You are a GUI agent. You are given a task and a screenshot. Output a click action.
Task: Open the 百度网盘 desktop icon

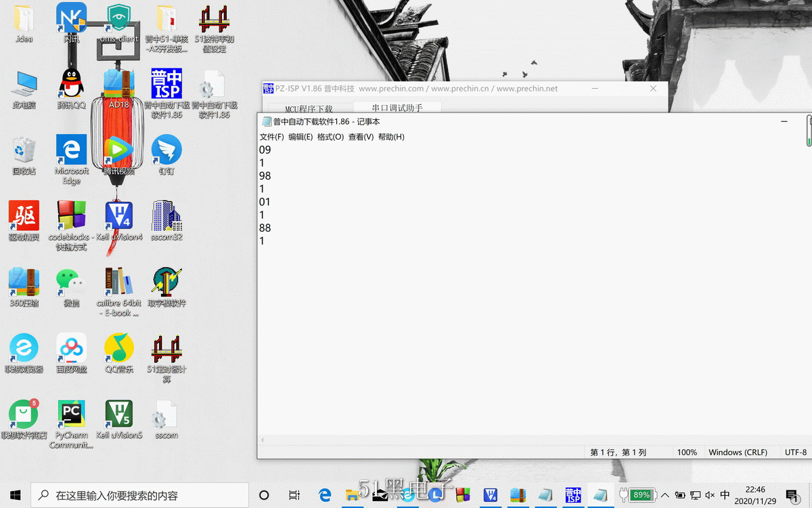click(71, 348)
